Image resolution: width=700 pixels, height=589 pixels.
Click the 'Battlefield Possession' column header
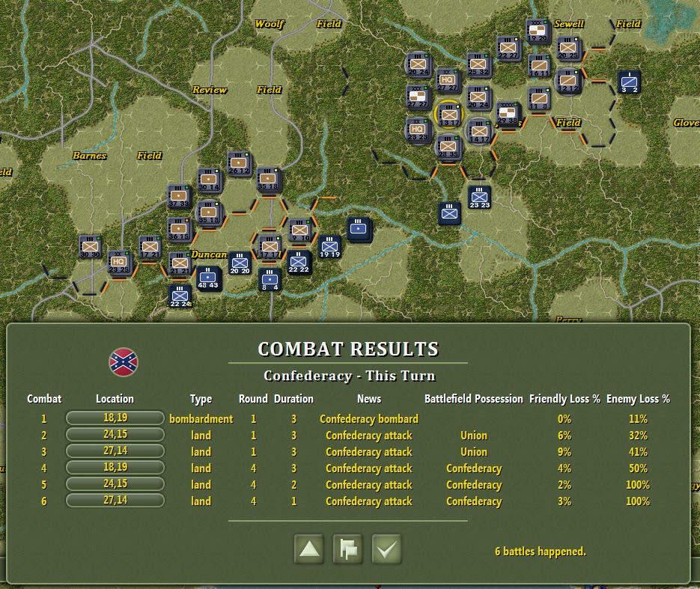pyautogui.click(x=473, y=399)
